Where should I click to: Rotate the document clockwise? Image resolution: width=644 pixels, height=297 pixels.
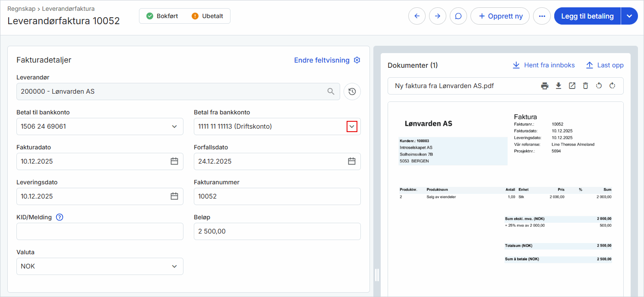(612, 86)
